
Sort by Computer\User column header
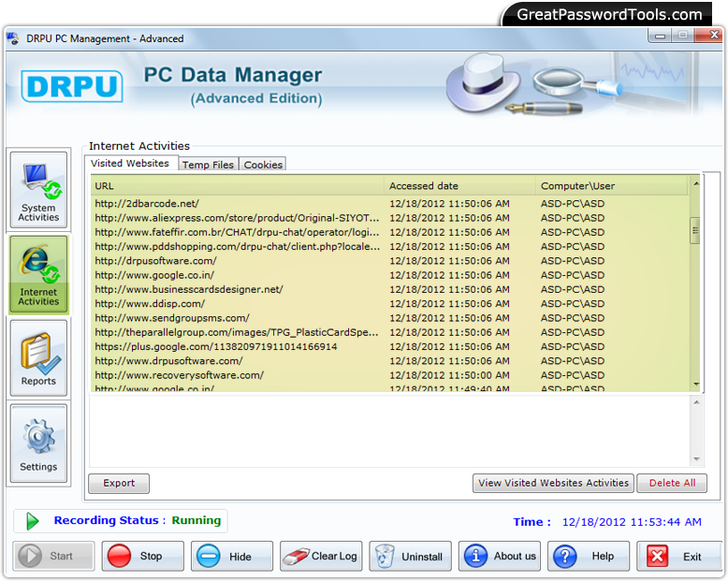pyautogui.click(x=612, y=185)
